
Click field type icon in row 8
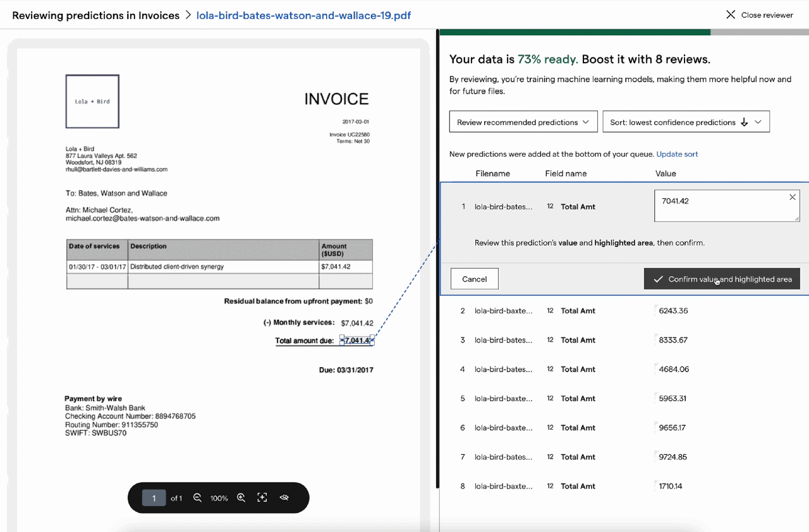click(x=550, y=487)
